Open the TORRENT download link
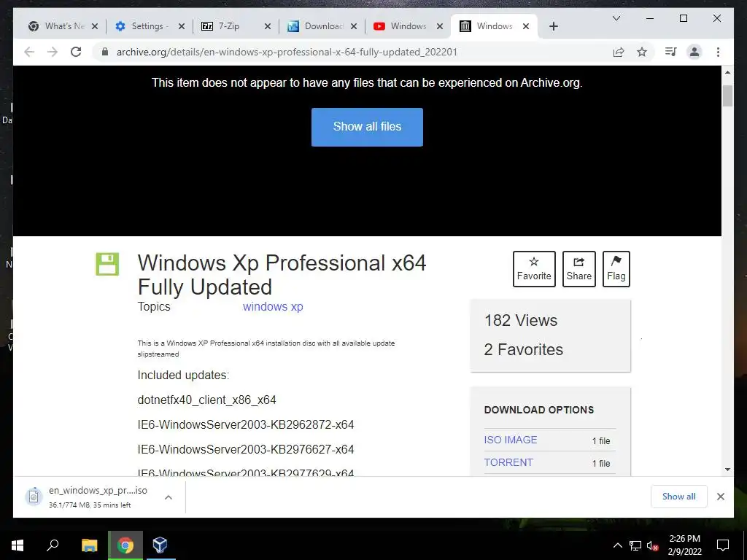747x560 pixels. click(x=508, y=462)
